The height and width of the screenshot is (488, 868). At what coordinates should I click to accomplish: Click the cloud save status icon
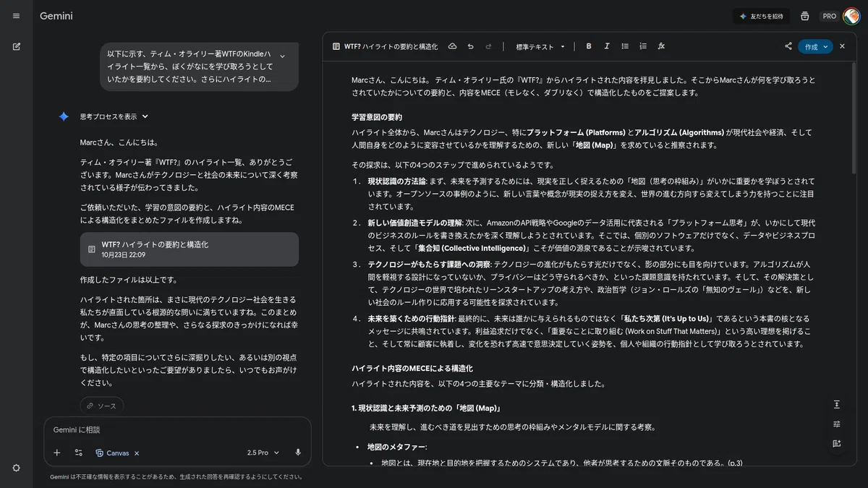point(452,46)
